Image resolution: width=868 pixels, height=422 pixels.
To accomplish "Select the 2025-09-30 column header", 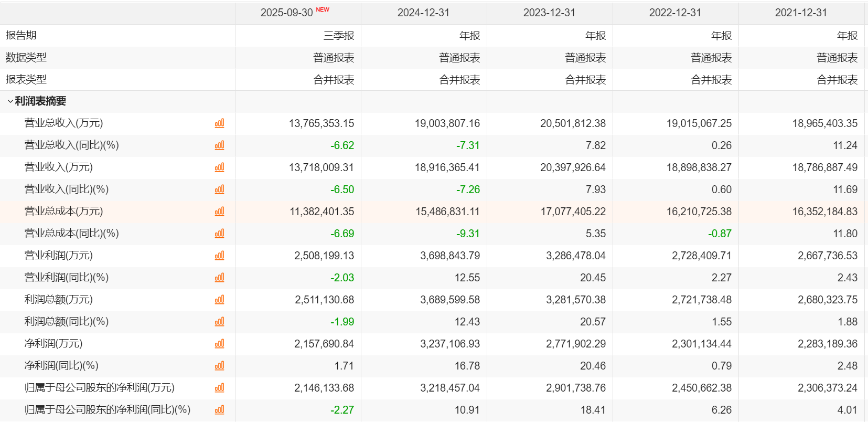I will click(x=287, y=13).
